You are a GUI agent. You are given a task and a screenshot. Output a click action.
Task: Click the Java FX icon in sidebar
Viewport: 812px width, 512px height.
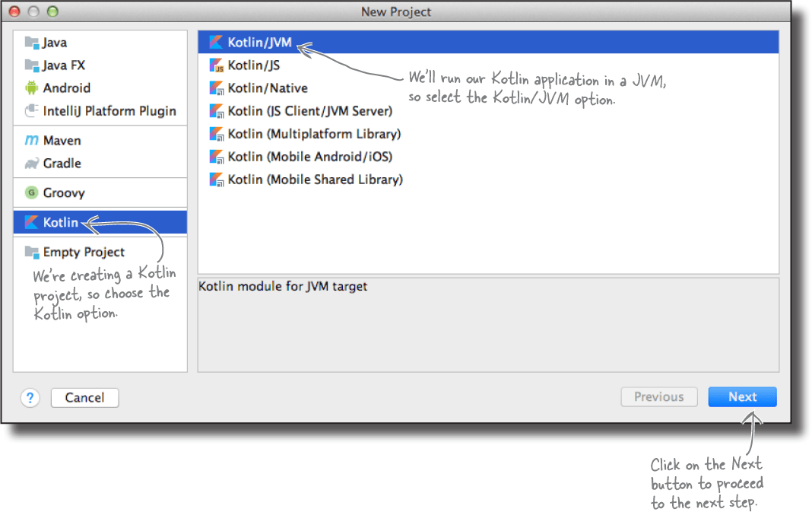pyautogui.click(x=32, y=65)
